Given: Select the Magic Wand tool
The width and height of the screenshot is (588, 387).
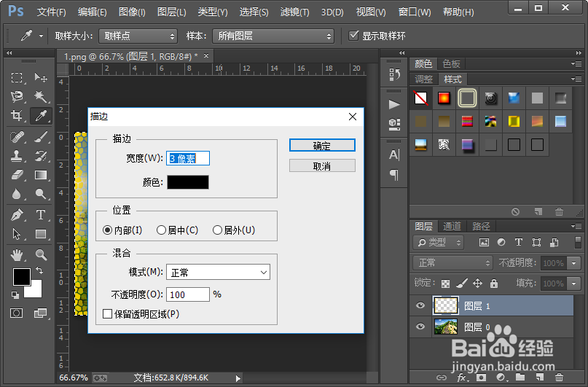Looking at the screenshot, I should (41, 96).
